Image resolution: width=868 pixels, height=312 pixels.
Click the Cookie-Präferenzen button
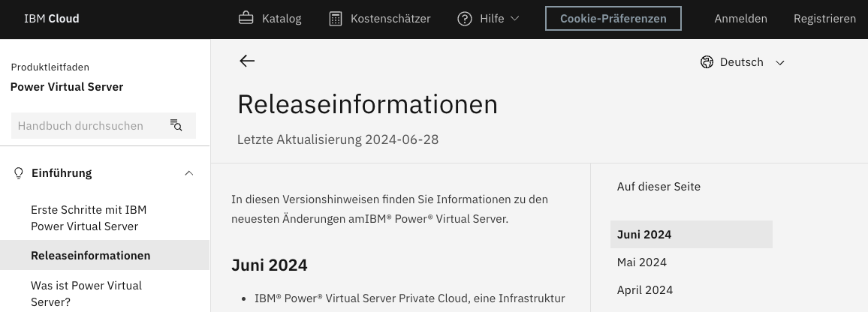[613, 18]
